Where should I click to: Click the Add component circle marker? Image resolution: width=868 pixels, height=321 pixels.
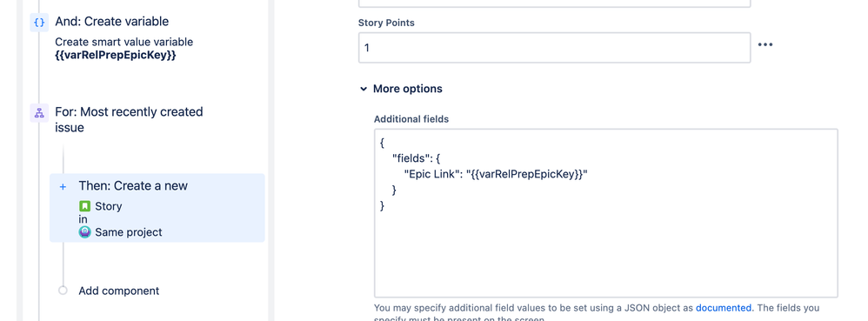click(x=63, y=291)
